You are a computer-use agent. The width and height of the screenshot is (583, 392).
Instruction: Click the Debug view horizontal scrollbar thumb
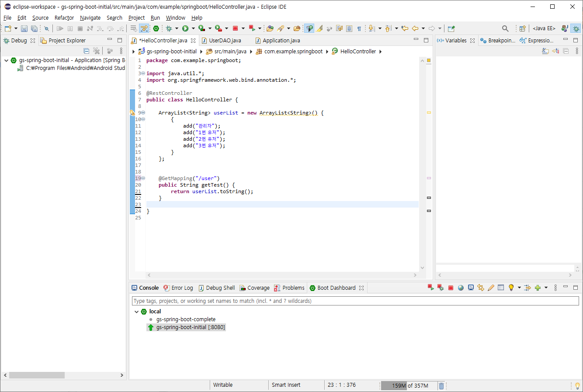point(37,375)
